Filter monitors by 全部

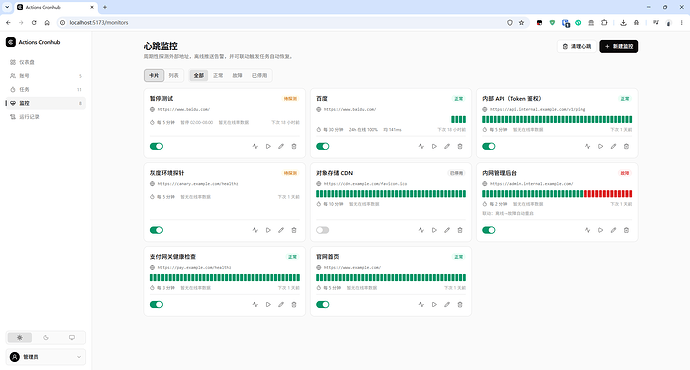[x=199, y=75]
